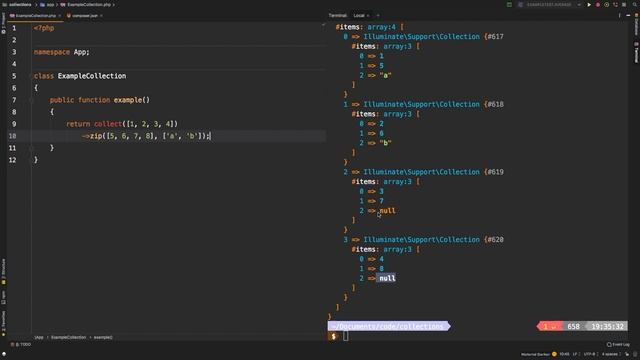Click the 19:35:32 timestamp in terminal
Screen dimensions: 640x360
coord(607,327)
